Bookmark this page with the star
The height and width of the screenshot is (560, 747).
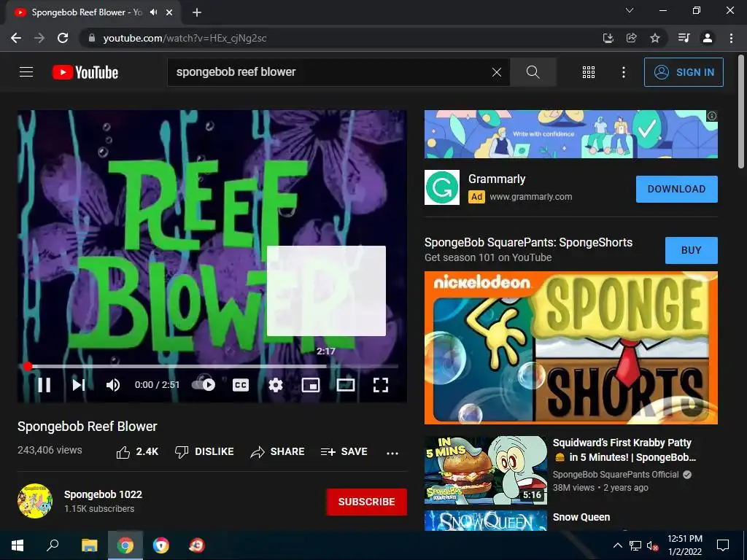(x=655, y=38)
